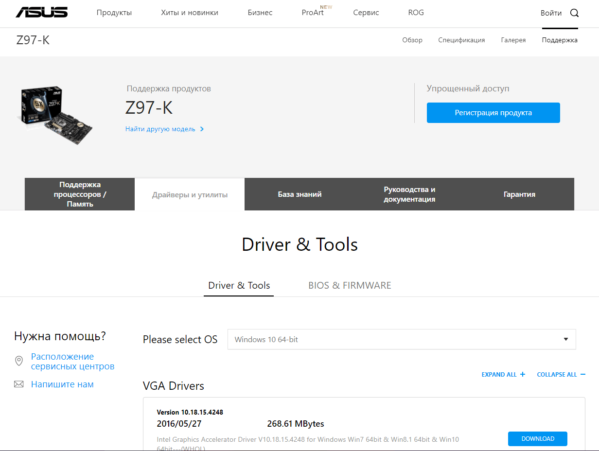
Task: Click the Version 10.18.15.4248 text
Action: pyautogui.click(x=190, y=412)
